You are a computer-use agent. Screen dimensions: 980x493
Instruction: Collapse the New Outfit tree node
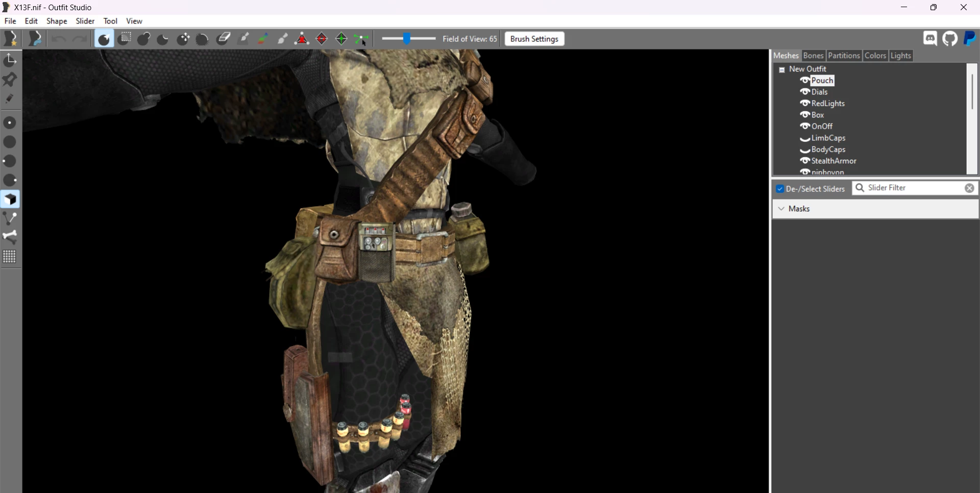(x=782, y=69)
